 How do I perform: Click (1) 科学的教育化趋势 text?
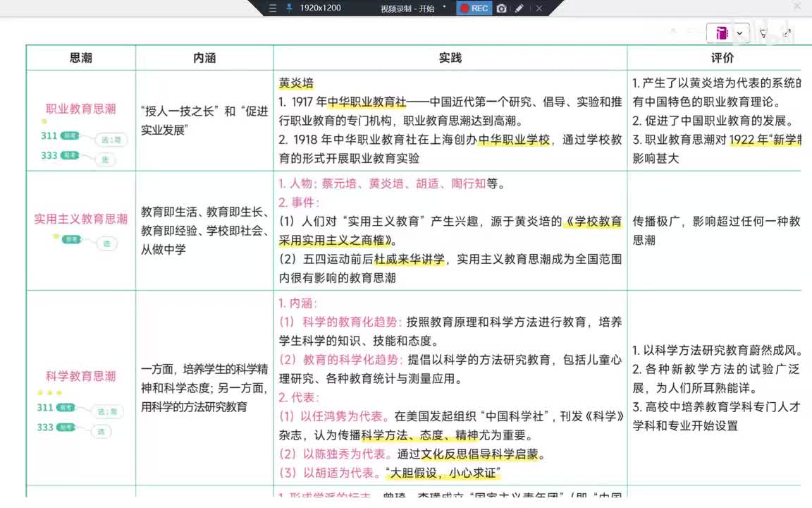[340, 322]
